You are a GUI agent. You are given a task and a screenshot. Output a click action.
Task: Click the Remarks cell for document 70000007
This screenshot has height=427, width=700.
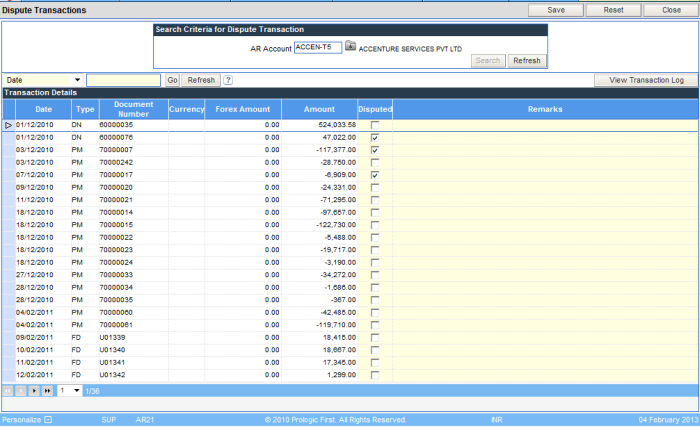[544, 150]
